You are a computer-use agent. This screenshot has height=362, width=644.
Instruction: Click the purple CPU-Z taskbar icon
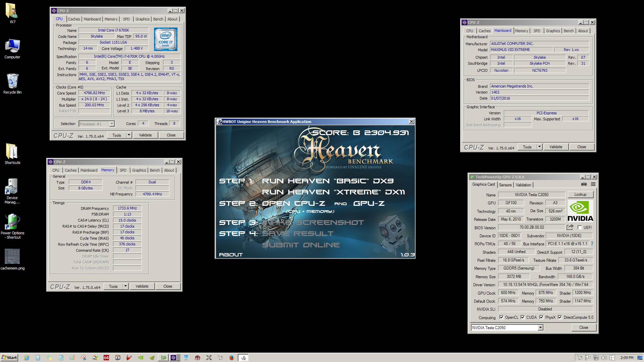click(173, 358)
